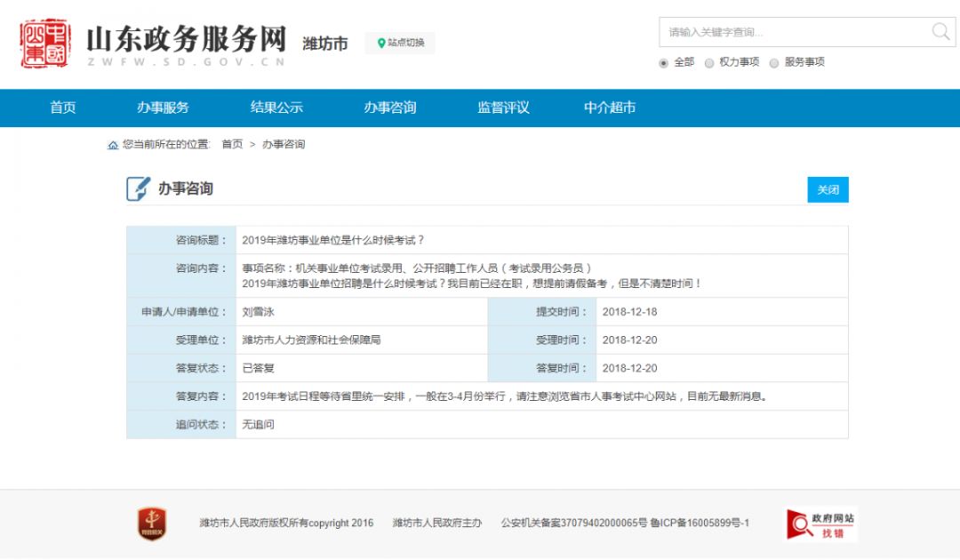Click the 办事咨询 breadcrumb link

coord(284,144)
